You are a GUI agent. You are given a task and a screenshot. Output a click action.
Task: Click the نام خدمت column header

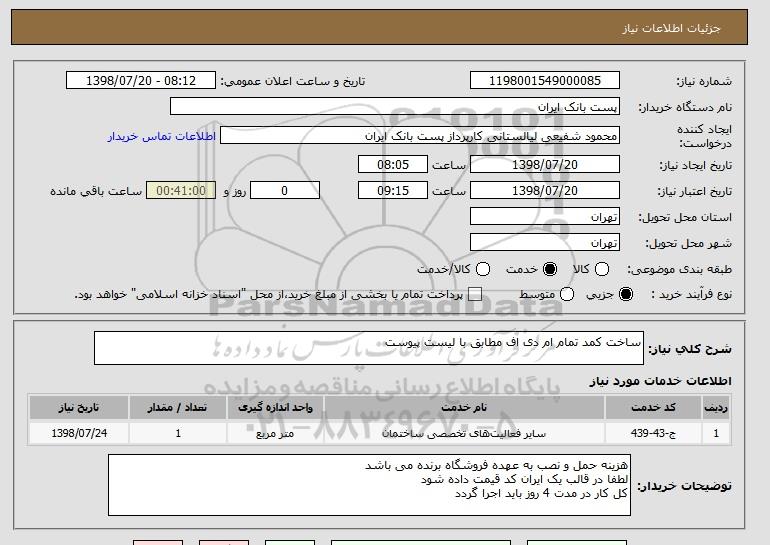click(x=464, y=408)
